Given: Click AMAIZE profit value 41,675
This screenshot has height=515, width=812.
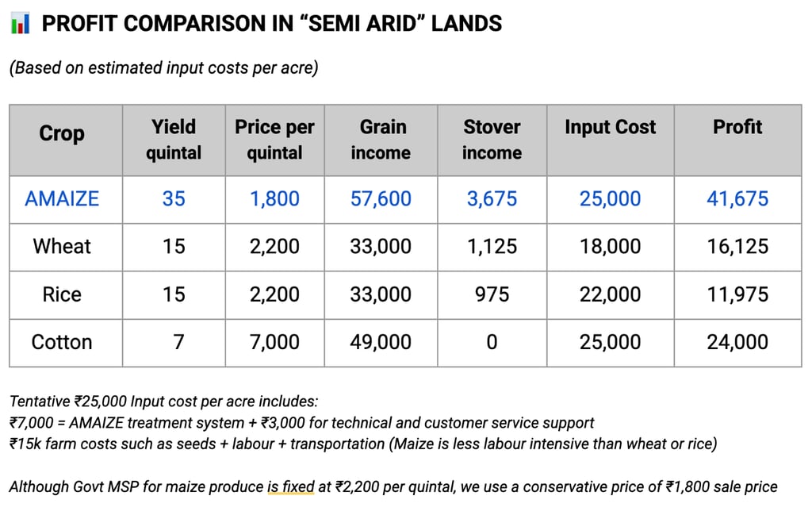Looking at the screenshot, I should click(737, 198).
